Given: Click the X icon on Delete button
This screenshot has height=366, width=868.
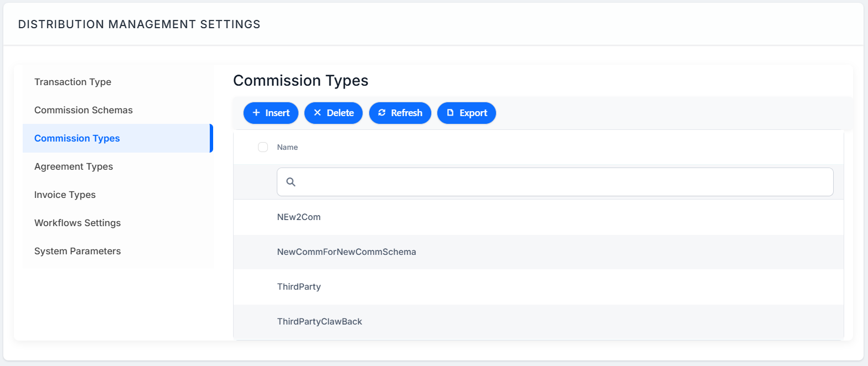Looking at the screenshot, I should pyautogui.click(x=317, y=113).
